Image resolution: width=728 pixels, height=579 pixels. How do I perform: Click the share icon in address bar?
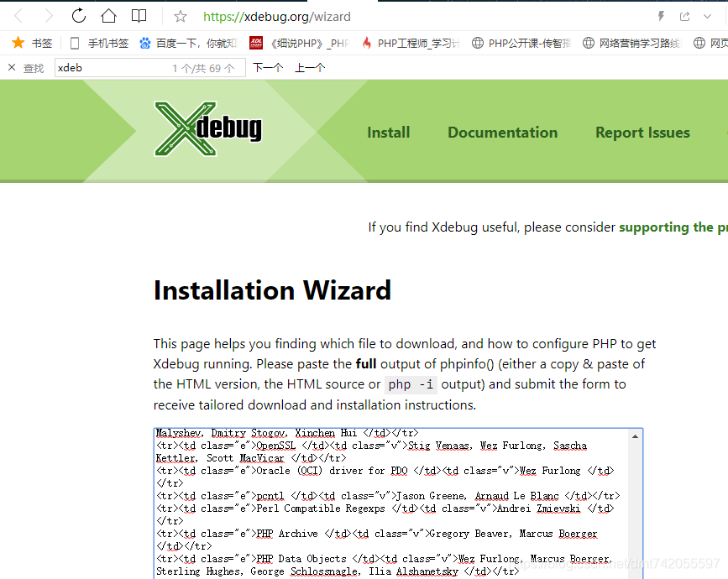click(x=685, y=16)
